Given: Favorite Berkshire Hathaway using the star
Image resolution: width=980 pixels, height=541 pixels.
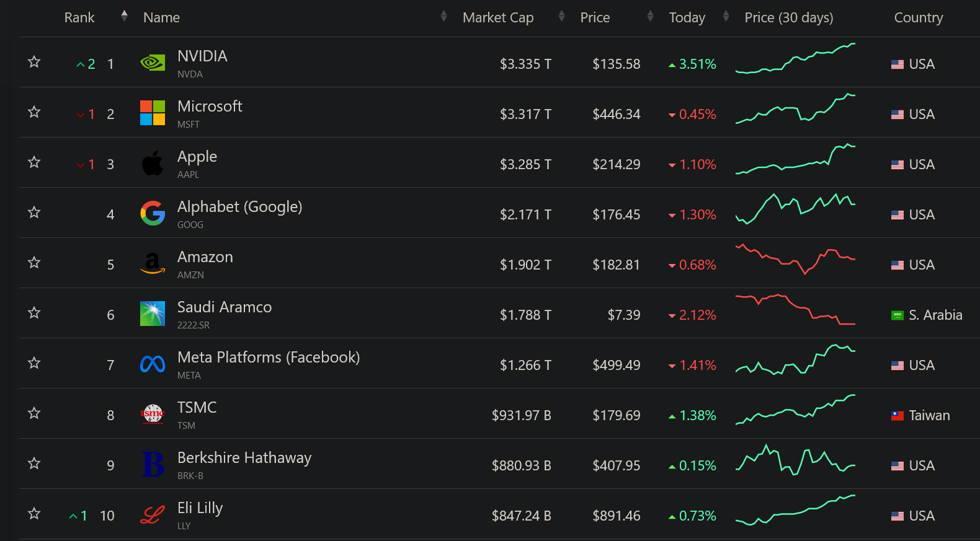Looking at the screenshot, I should (34, 463).
